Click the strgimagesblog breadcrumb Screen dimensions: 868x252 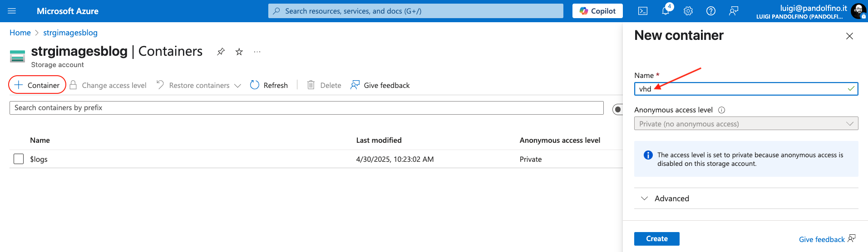point(70,33)
